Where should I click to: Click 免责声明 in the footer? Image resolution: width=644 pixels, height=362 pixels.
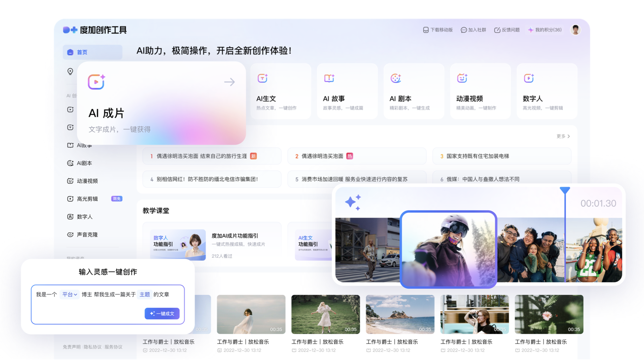pos(71,347)
